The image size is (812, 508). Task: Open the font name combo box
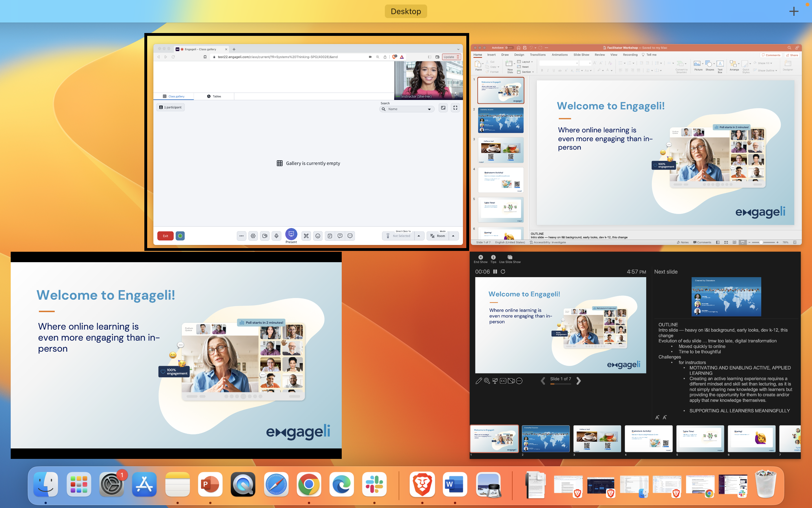tap(558, 63)
